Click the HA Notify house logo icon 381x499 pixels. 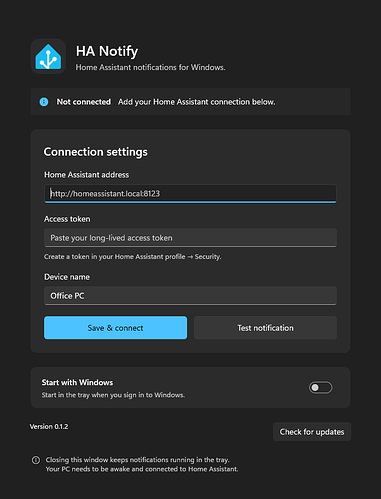48,56
